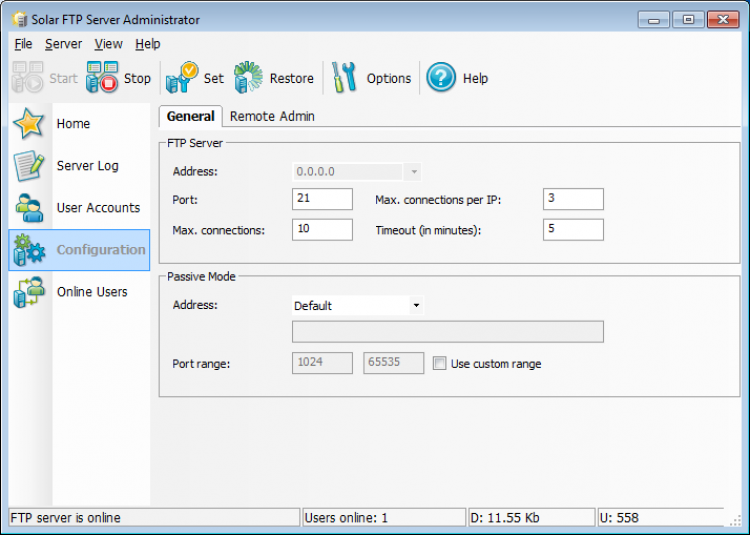Image resolution: width=750 pixels, height=535 pixels.
Task: Click the Online Users icon
Action: pyautogui.click(x=29, y=292)
